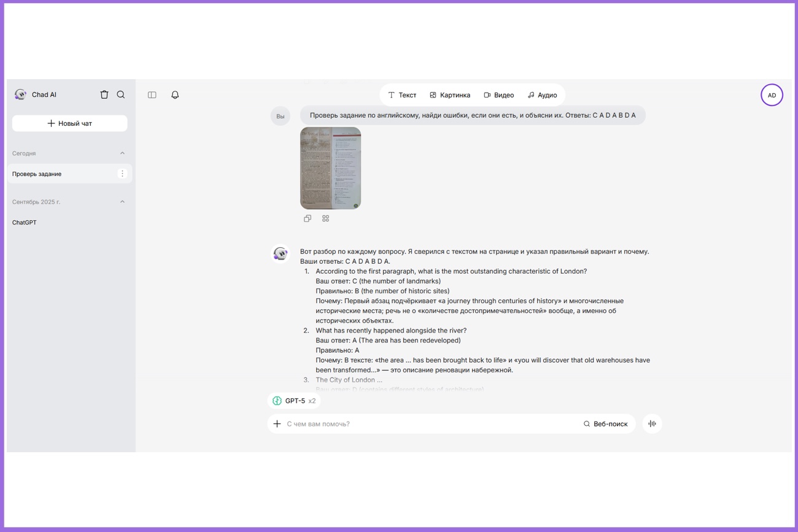
Task: Switch to the Видео tab
Action: tap(498, 95)
